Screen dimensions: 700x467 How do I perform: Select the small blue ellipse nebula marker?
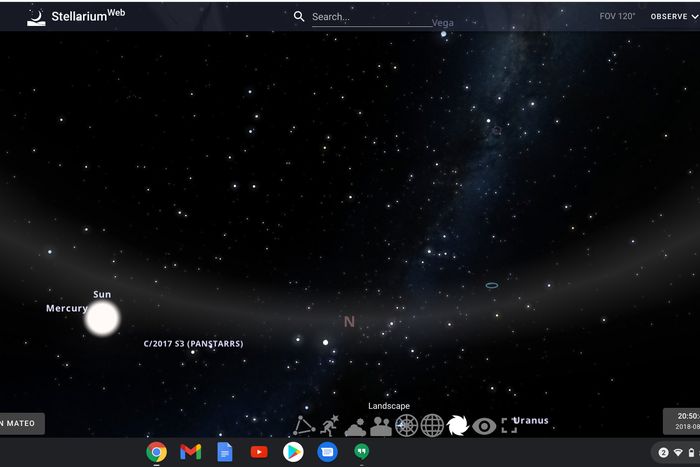[x=492, y=285]
